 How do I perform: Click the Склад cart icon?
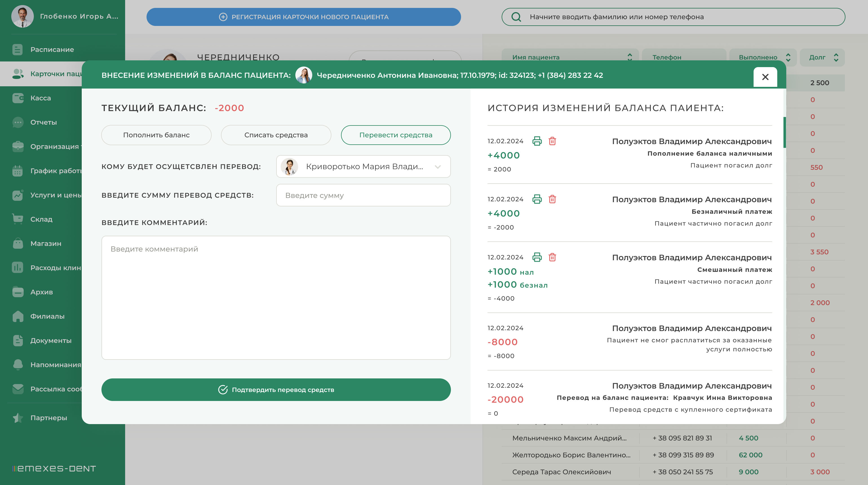17,219
